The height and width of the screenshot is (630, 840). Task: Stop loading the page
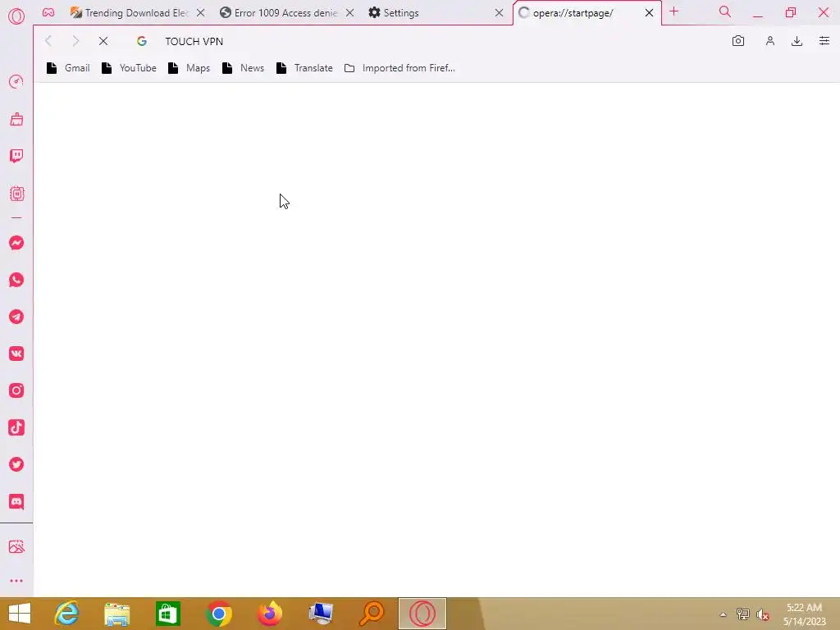103,41
